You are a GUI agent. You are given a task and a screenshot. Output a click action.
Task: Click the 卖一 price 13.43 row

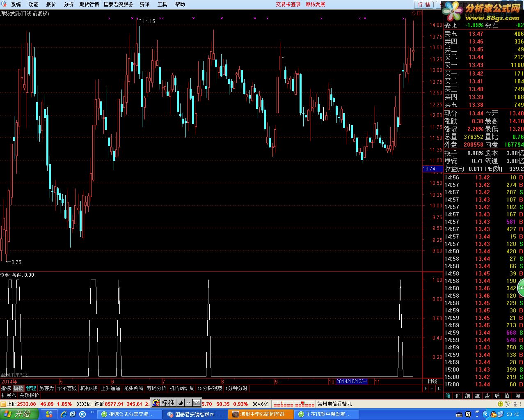(484, 65)
